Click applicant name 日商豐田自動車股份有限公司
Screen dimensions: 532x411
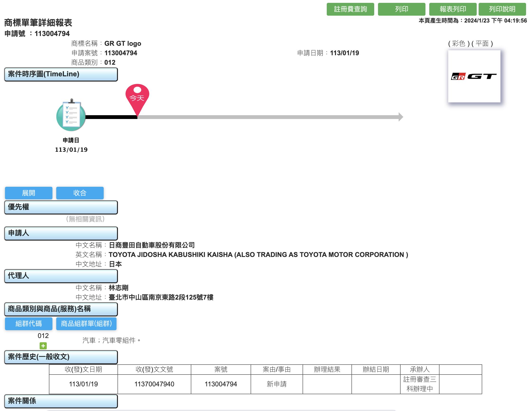152,245
